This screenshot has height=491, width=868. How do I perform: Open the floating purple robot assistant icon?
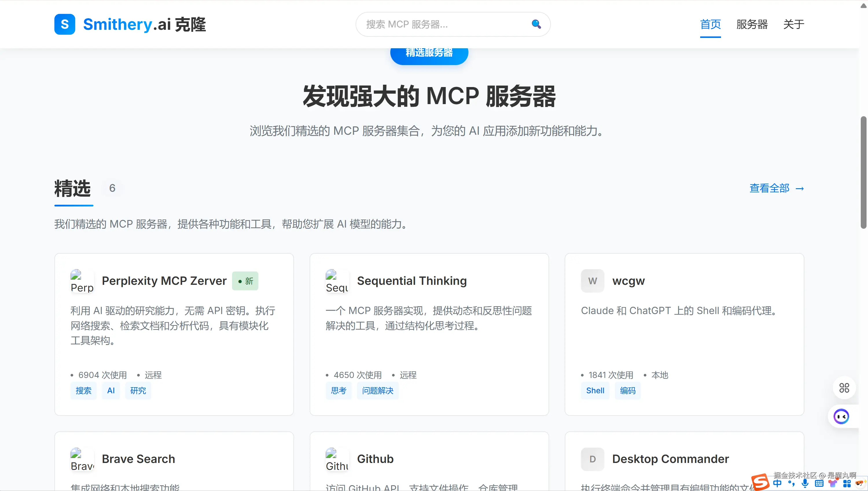click(x=841, y=416)
